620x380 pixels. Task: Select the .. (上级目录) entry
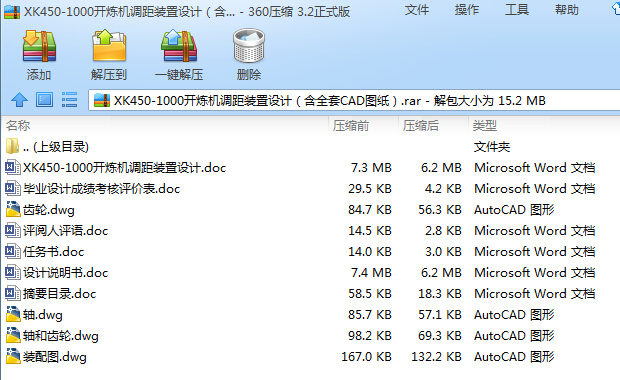(x=56, y=147)
